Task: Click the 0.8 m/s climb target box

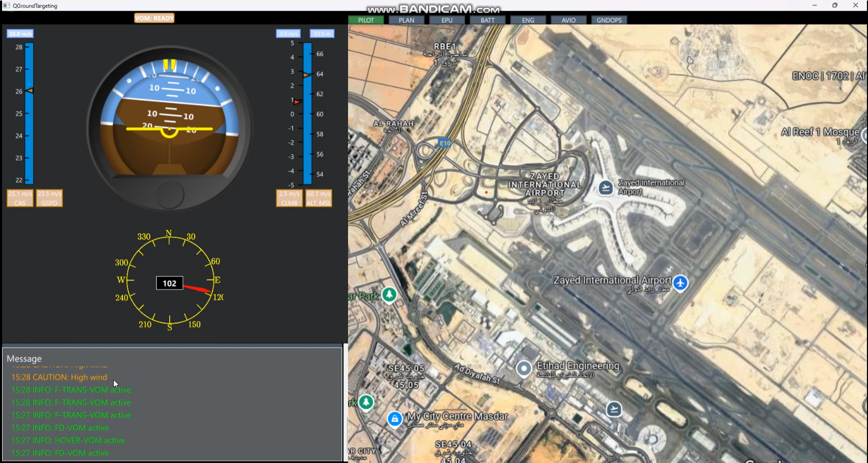Action: tap(288, 34)
